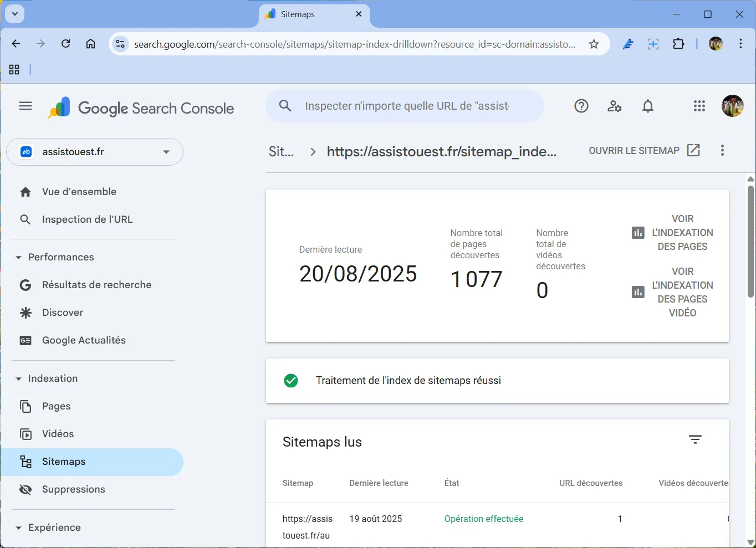Collapse the Indexation section
The height and width of the screenshot is (548, 756).
coord(18,378)
